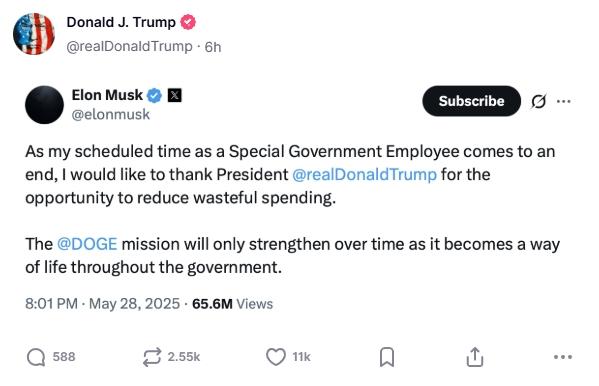The image size is (599, 386).
Task: Like the post with the heart icon
Action: [x=276, y=357]
